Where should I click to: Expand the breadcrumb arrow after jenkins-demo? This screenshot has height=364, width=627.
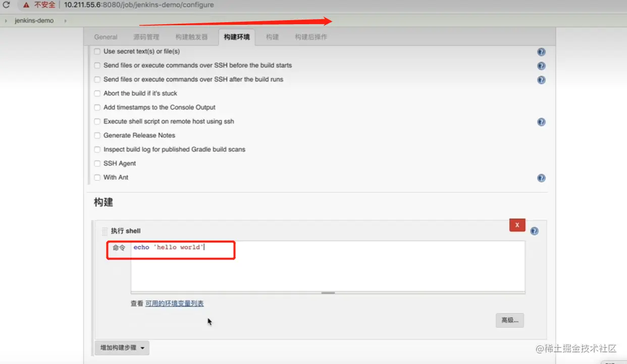pyautogui.click(x=66, y=21)
